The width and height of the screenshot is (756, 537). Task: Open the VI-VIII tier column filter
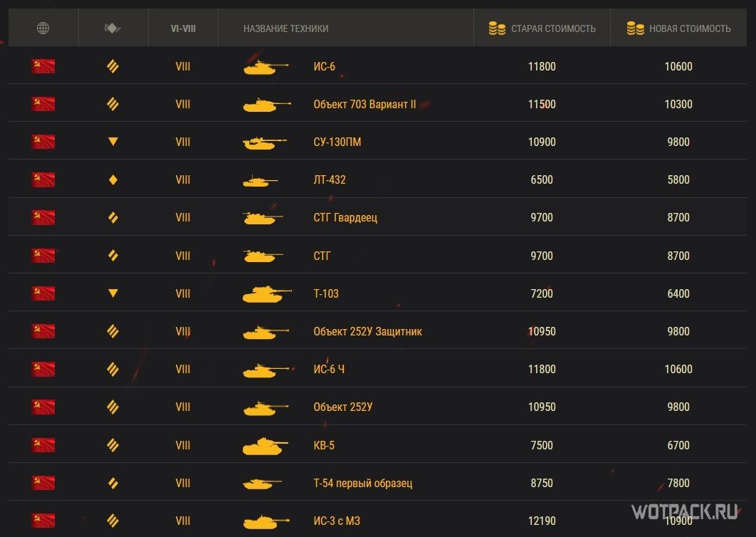(183, 28)
